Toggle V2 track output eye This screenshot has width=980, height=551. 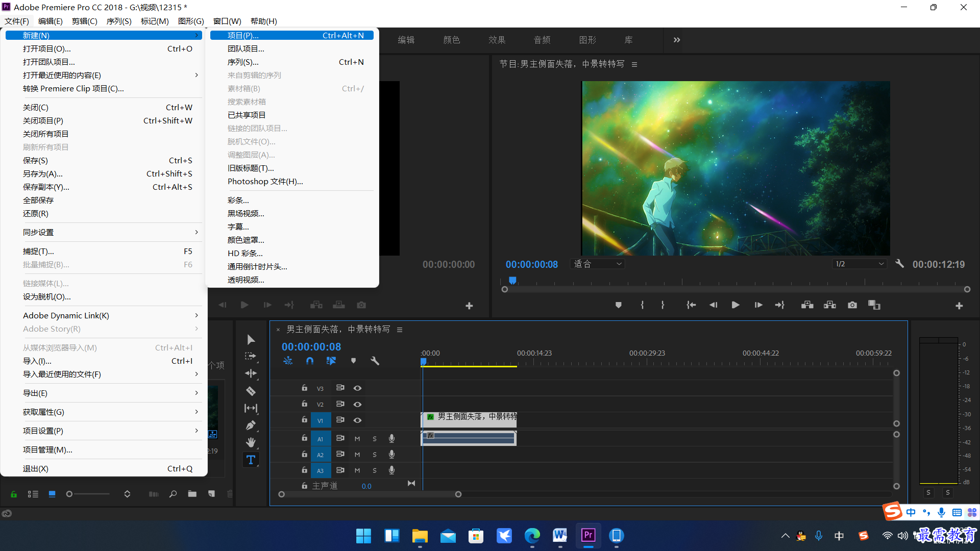click(x=357, y=405)
